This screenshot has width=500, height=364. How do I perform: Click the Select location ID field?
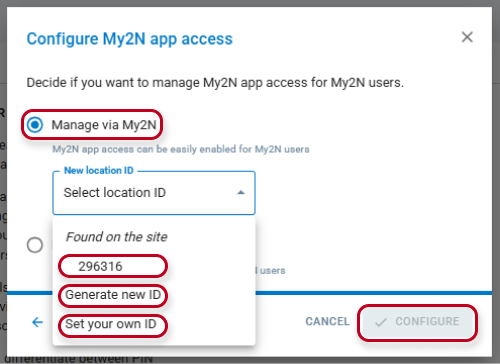(x=154, y=193)
